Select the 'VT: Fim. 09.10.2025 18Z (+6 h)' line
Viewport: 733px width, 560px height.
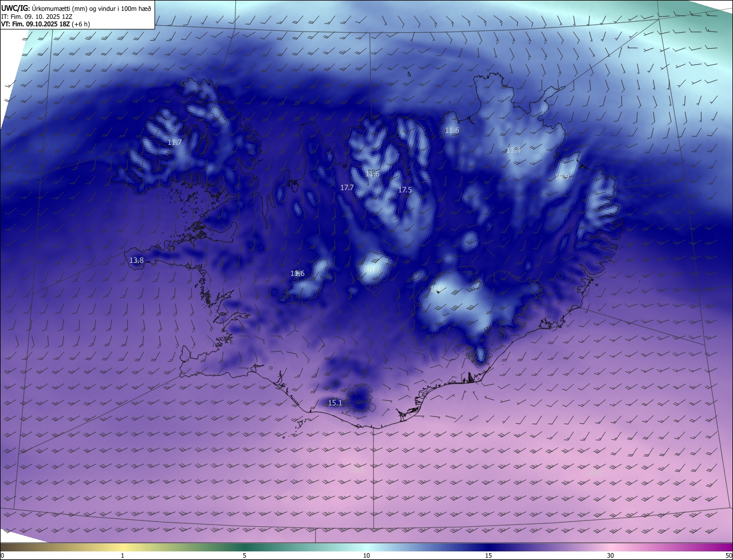[46, 24]
